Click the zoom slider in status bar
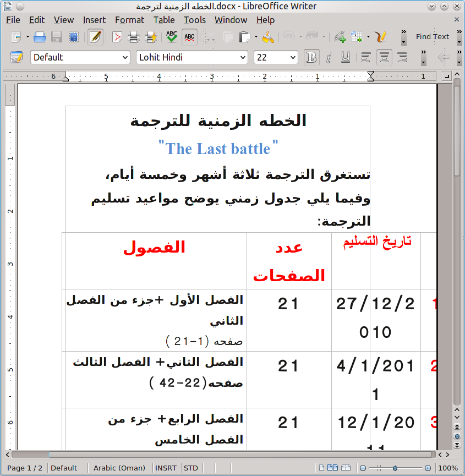Viewport: 465px width, 476px height. coord(395,468)
